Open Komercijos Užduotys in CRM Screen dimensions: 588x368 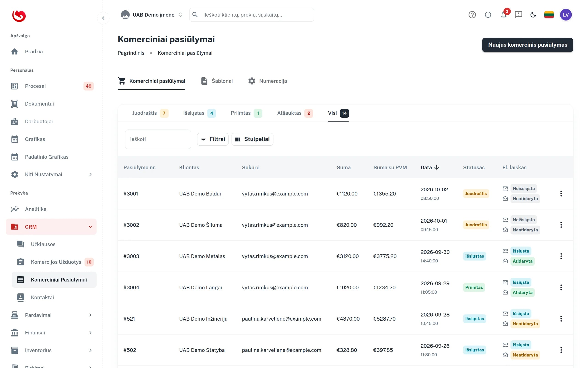54,262
